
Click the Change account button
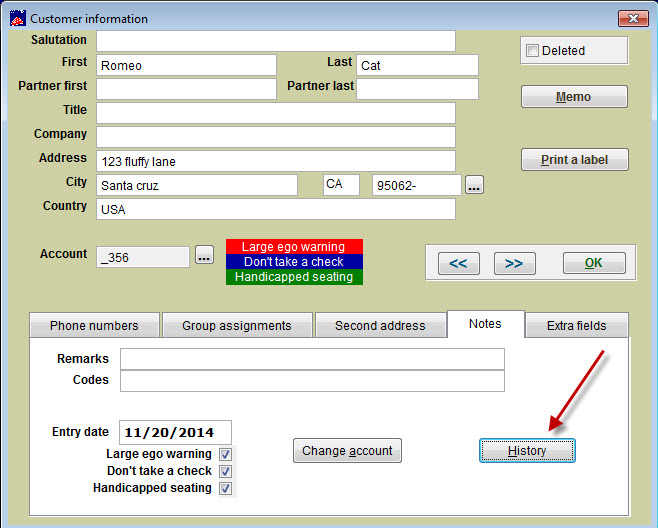pos(347,451)
